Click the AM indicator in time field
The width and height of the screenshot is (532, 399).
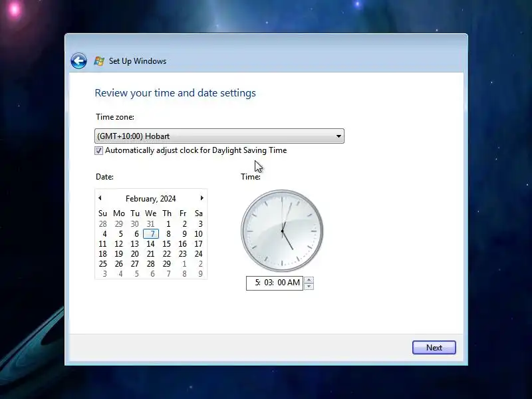(293, 283)
